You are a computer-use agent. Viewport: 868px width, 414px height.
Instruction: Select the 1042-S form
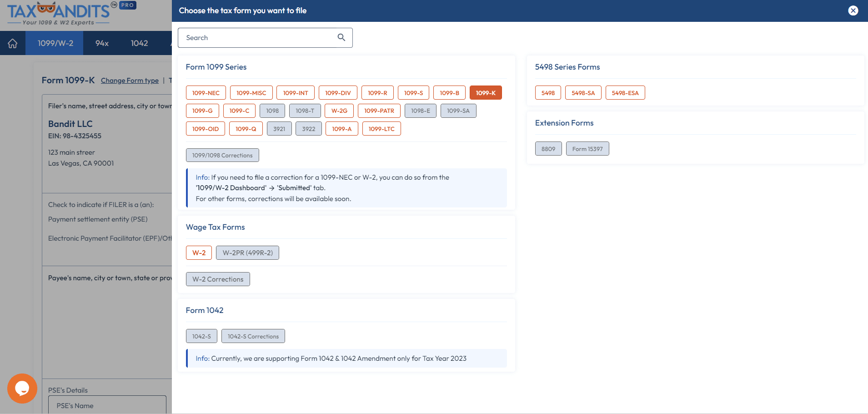tap(201, 336)
